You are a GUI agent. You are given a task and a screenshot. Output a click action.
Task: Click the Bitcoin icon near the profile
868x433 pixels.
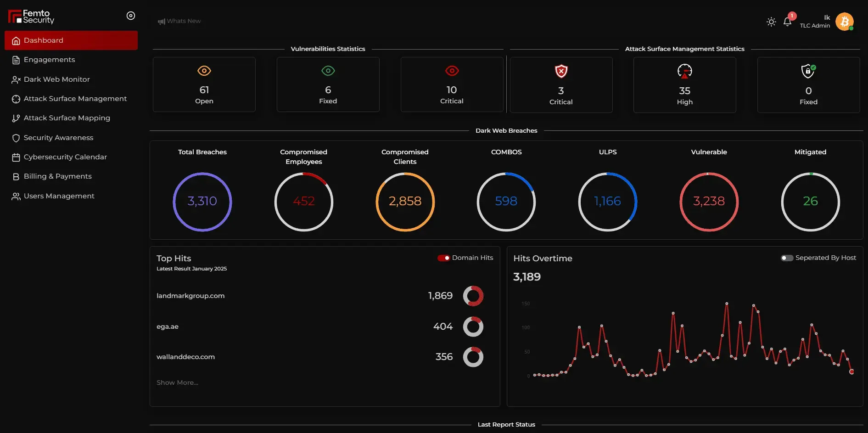click(x=845, y=21)
